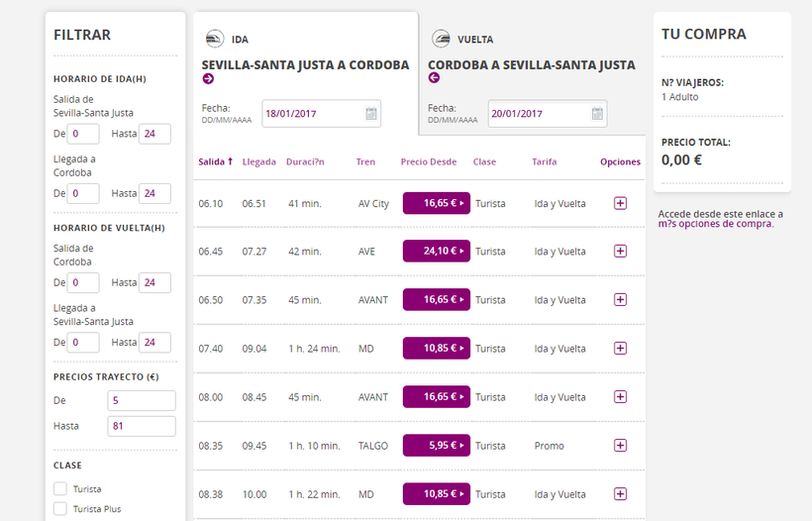Select the 24,10 € price for AVE
This screenshot has height=521, width=812.
point(436,252)
